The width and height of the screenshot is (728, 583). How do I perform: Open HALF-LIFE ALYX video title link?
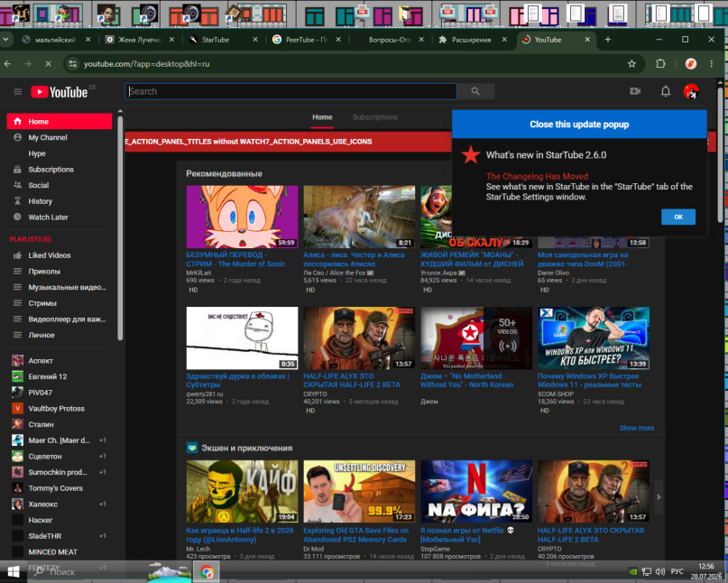click(x=352, y=381)
